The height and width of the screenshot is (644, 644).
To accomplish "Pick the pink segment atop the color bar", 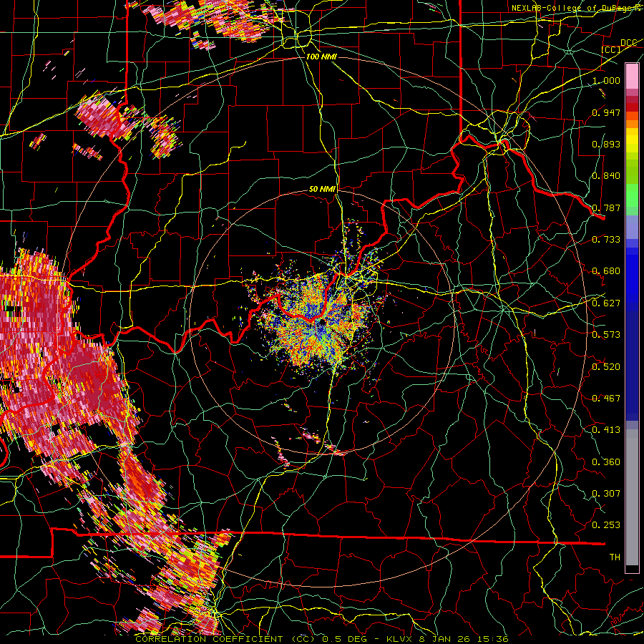I will (x=632, y=76).
